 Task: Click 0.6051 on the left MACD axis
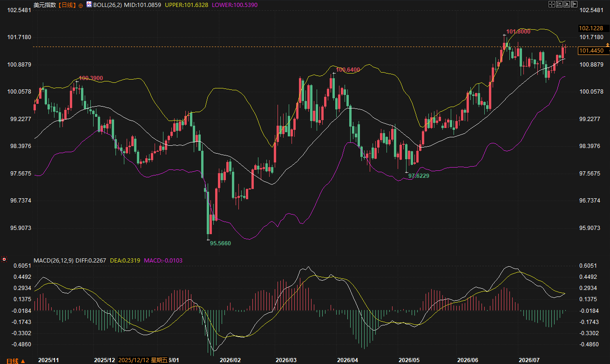[22, 266]
